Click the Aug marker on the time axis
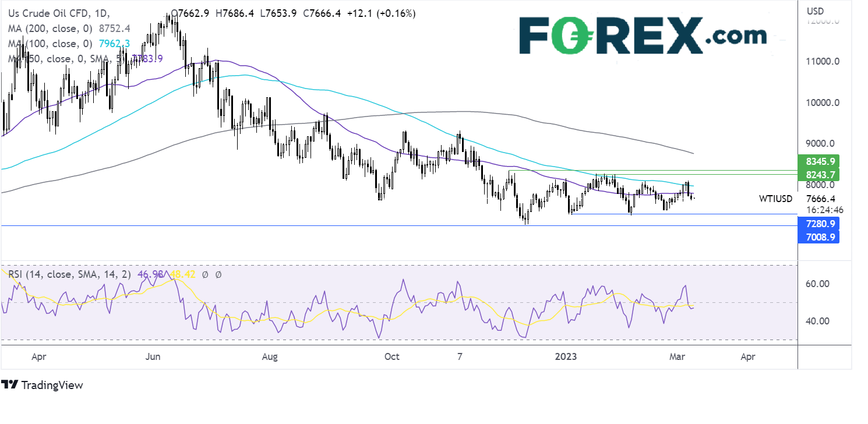Image resolution: width=868 pixels, height=424 pixels. (269, 356)
